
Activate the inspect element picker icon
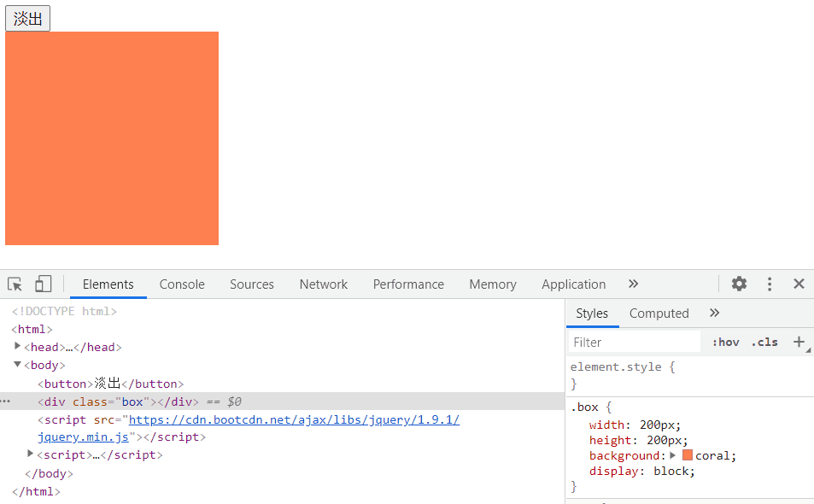[x=15, y=284]
